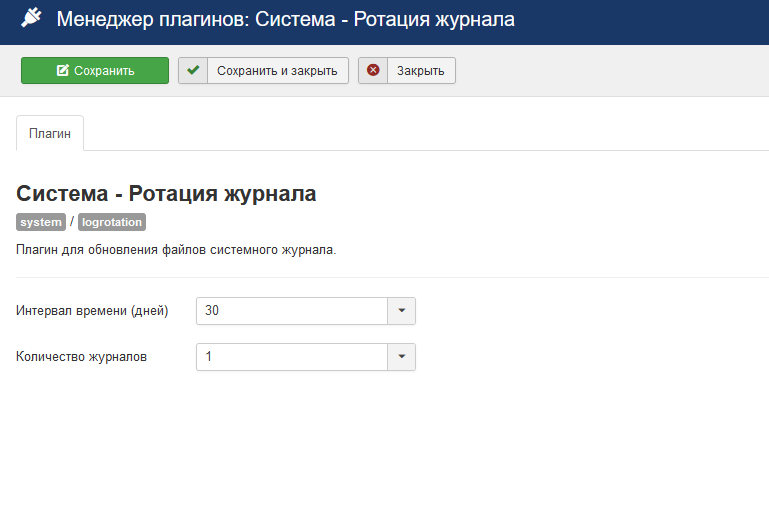This screenshot has height=507, width=769.
Task: Click the plugin description text
Action: [176, 249]
